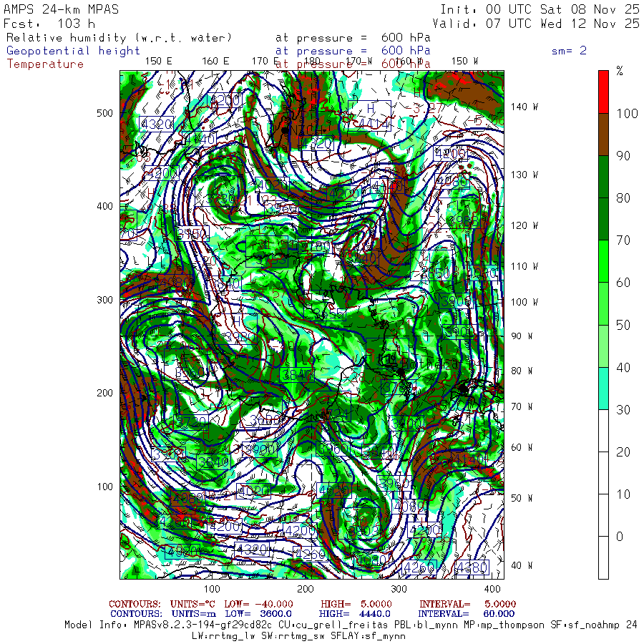The image size is (644, 644).
Task: Click the '50 W' longitude label
Action: [522, 498]
